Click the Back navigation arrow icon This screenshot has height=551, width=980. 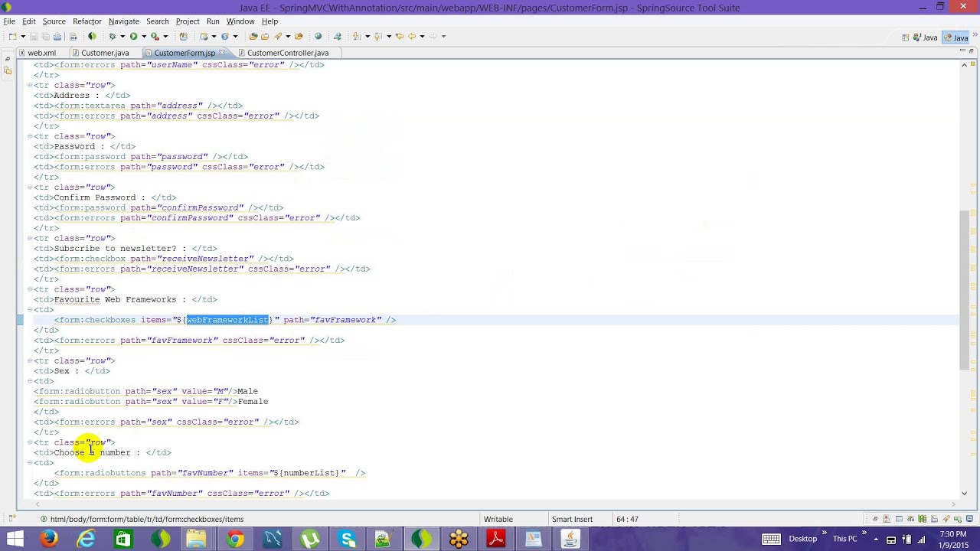pos(412,36)
